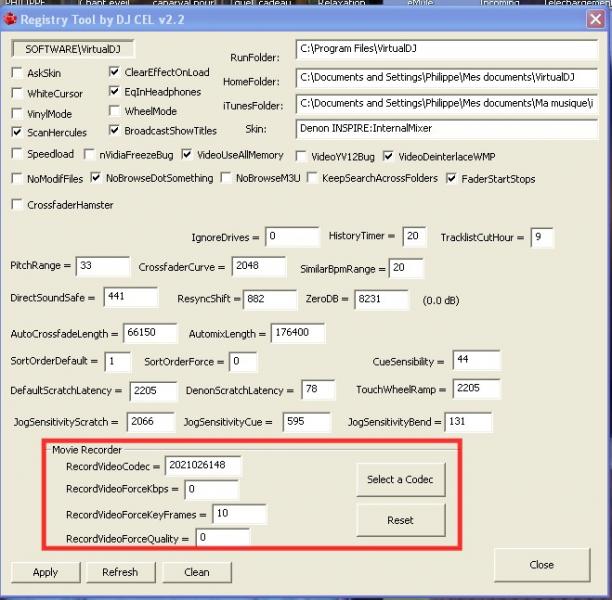
Task: Click the PitchRange value field
Action: point(102,267)
